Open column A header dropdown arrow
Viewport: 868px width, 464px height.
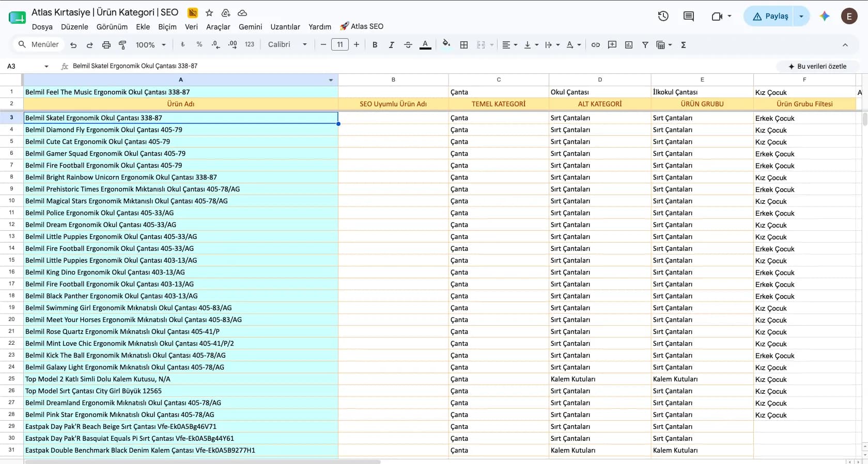click(x=331, y=80)
